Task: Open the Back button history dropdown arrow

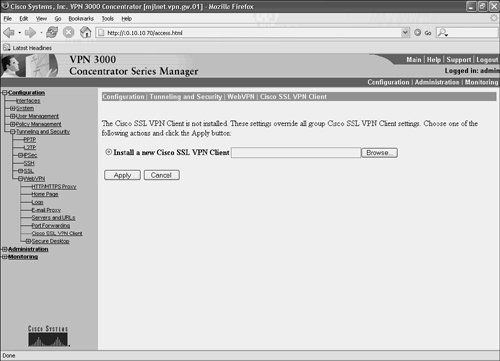Action: pos(20,33)
